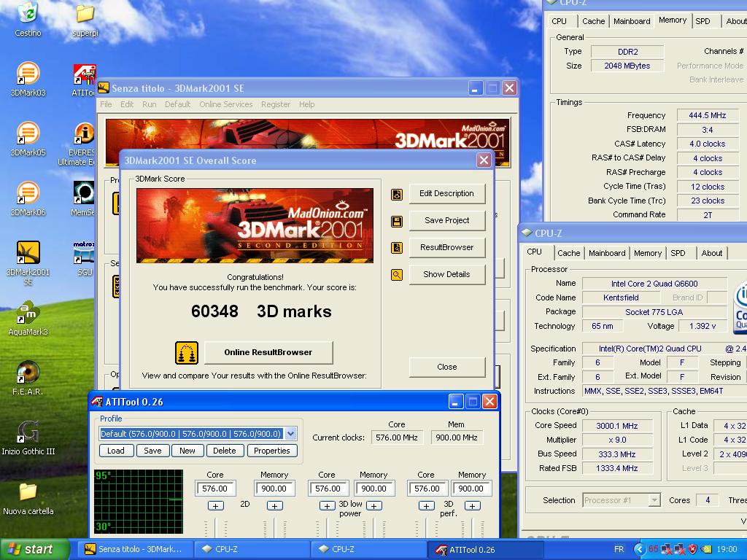The height and width of the screenshot is (560, 747).
Task: Open the Online Services menu
Action: pos(226,104)
